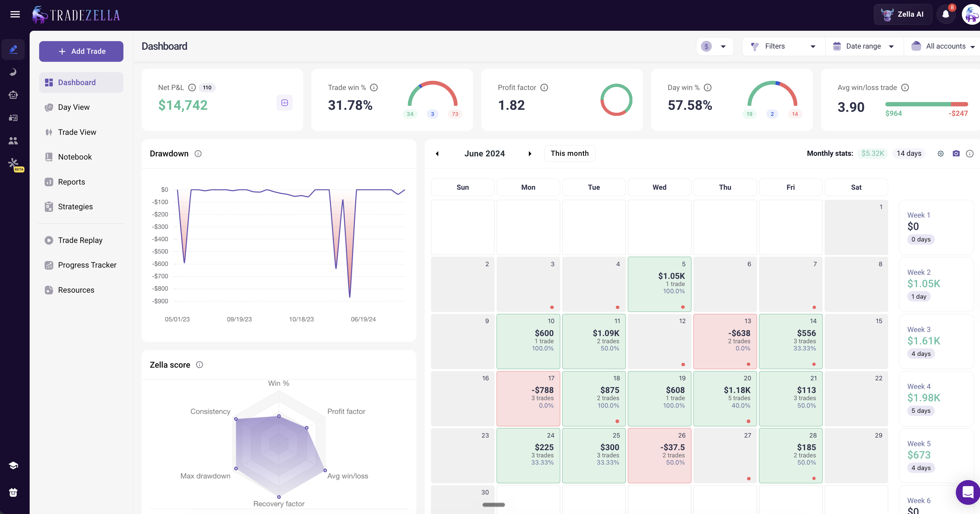Open the graduation cap university icon
The image size is (980, 514).
(13, 465)
